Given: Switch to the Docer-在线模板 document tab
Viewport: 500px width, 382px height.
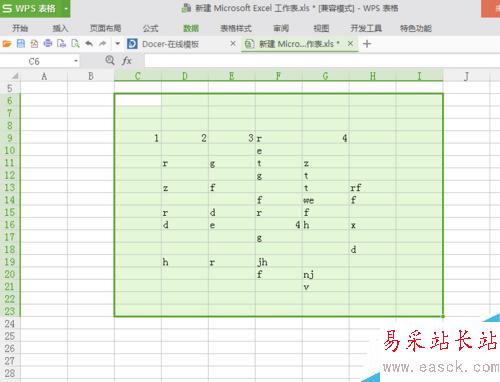Looking at the screenshot, I should pos(170,44).
